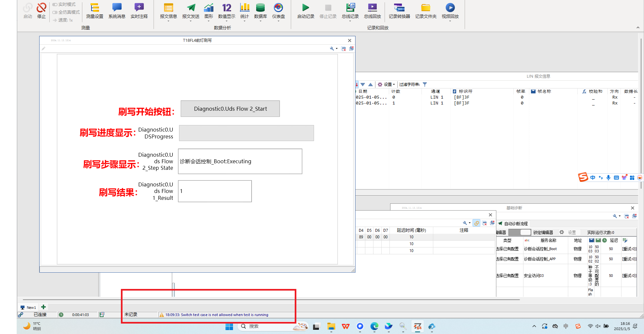Toggle the 全仿真模式 (full simulation) switch
Screen dimensions: 644x334
(55, 12)
